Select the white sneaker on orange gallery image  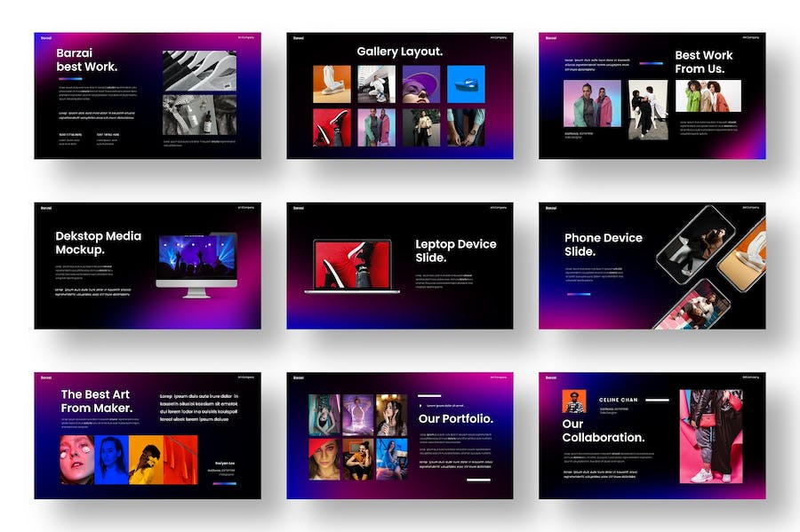(x=332, y=84)
